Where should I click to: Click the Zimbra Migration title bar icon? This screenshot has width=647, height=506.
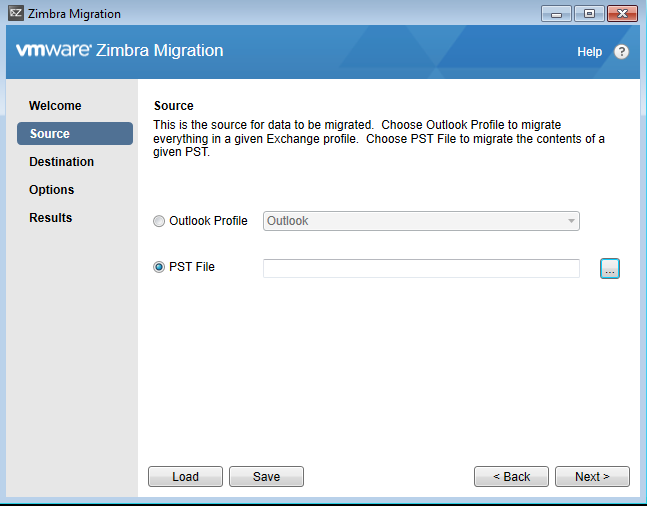click(x=16, y=13)
